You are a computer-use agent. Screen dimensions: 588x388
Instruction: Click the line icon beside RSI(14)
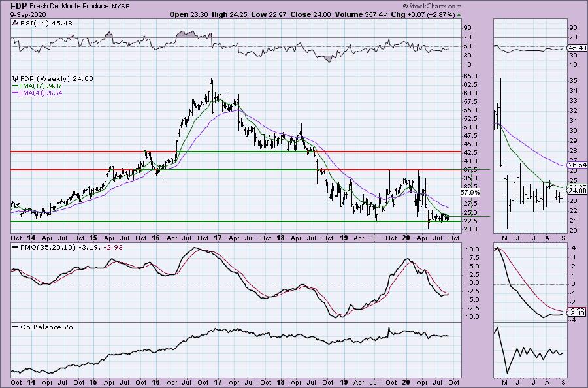point(15,23)
